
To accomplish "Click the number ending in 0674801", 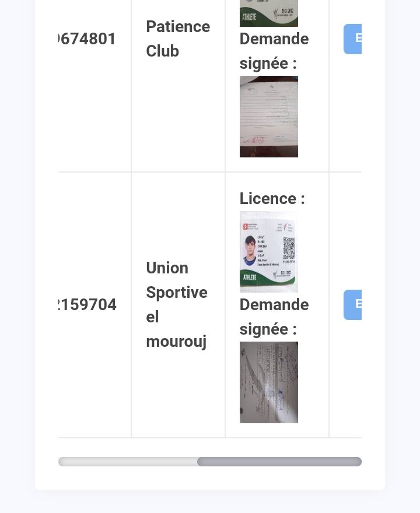I will click(x=87, y=39).
